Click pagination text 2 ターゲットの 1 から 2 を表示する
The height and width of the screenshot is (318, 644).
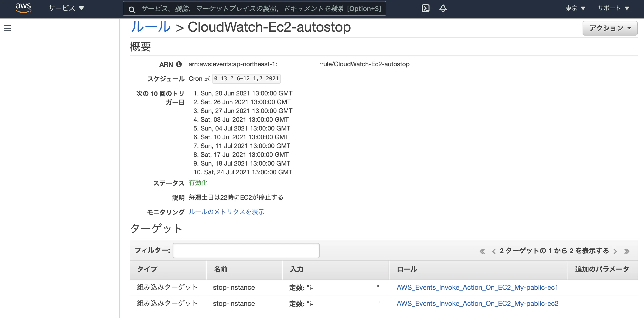tap(554, 251)
